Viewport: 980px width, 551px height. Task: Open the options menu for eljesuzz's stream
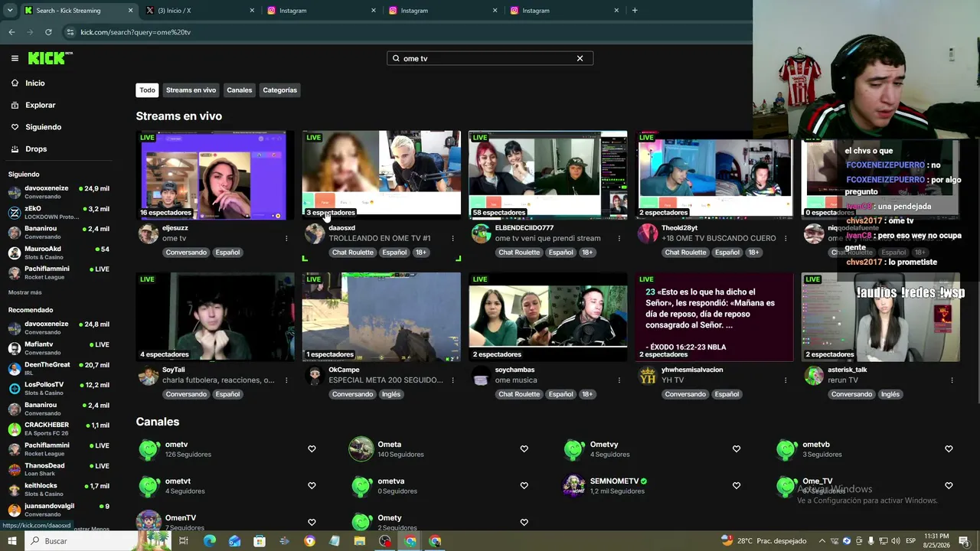point(286,239)
